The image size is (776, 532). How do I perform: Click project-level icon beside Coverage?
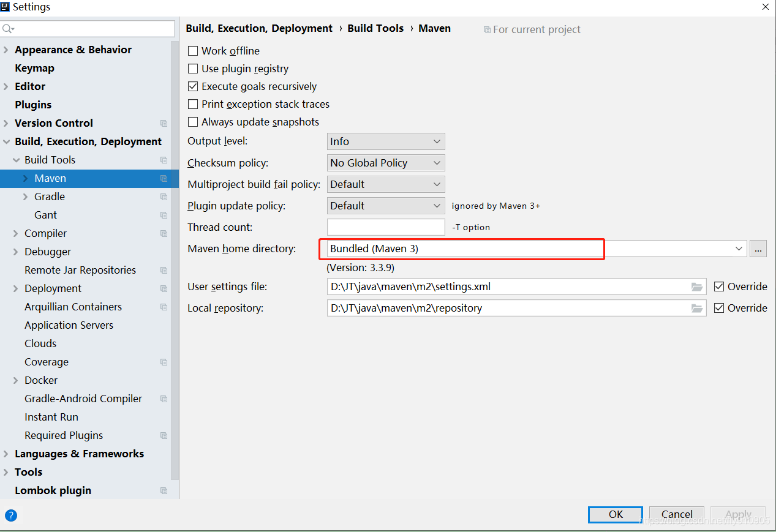click(x=164, y=362)
